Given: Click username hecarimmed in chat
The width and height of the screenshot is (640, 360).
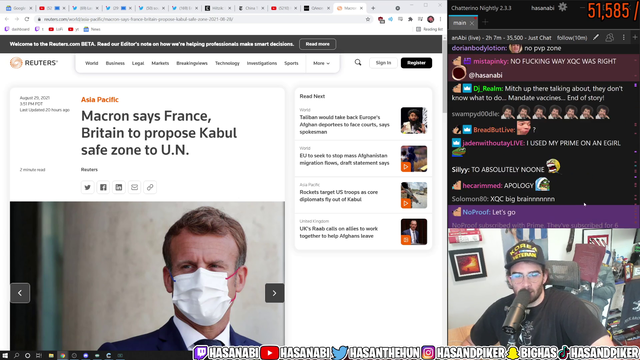Looking at the screenshot, I should click(482, 186).
